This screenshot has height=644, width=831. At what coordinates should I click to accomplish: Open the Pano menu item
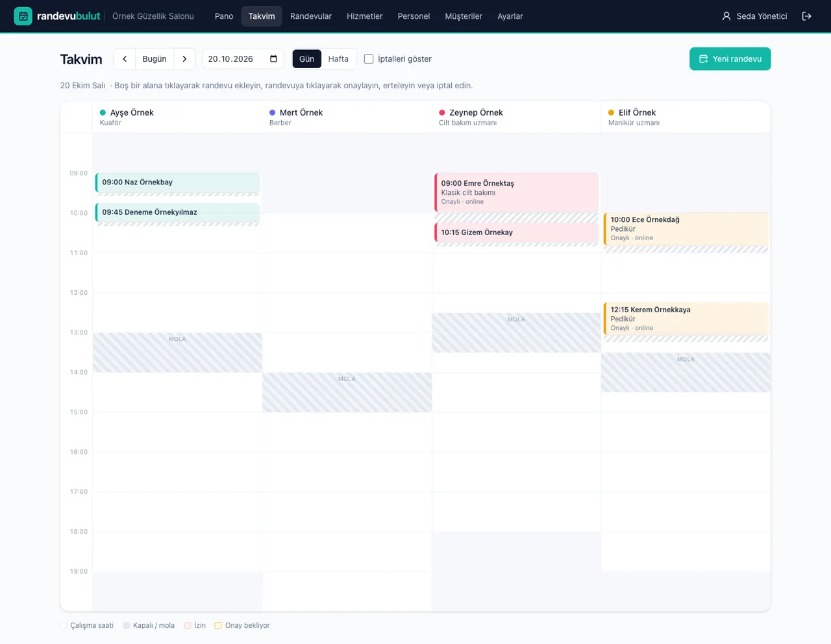(x=224, y=16)
